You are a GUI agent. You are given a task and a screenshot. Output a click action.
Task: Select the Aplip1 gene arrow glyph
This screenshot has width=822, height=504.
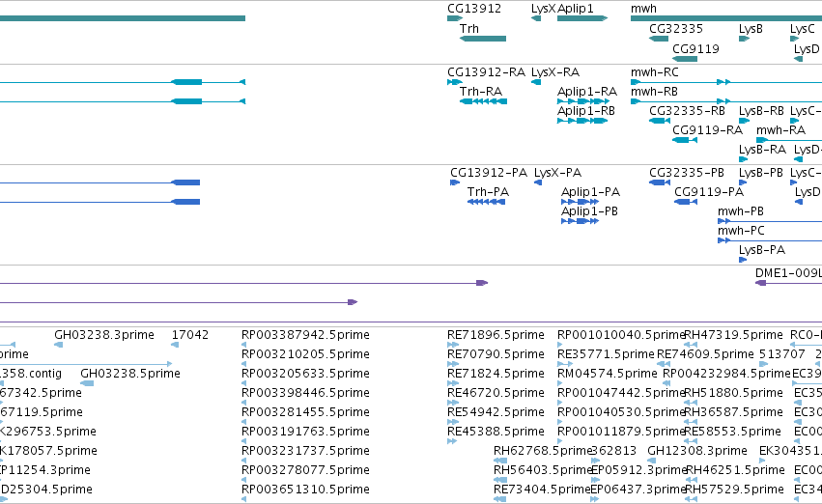[x=582, y=18]
